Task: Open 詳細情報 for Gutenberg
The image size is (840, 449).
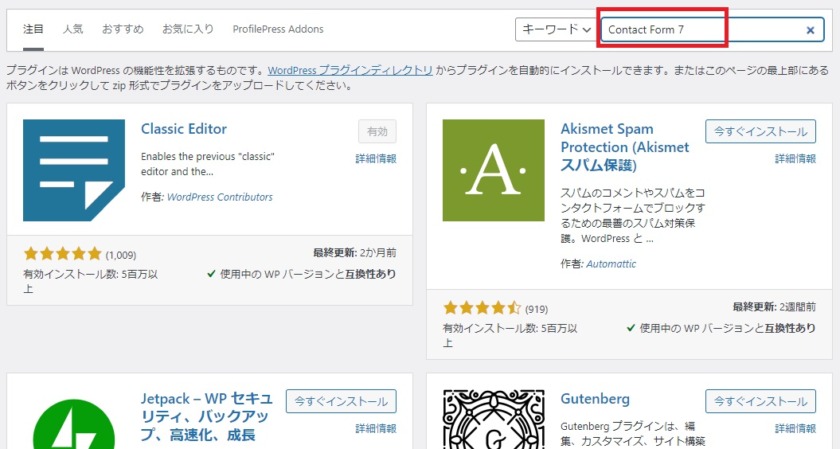Action: pyautogui.click(x=796, y=429)
